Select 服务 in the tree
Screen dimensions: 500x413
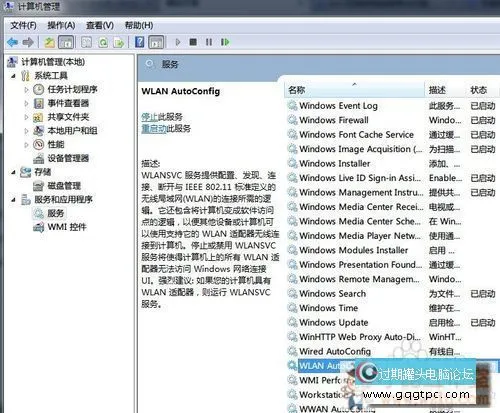(x=55, y=214)
